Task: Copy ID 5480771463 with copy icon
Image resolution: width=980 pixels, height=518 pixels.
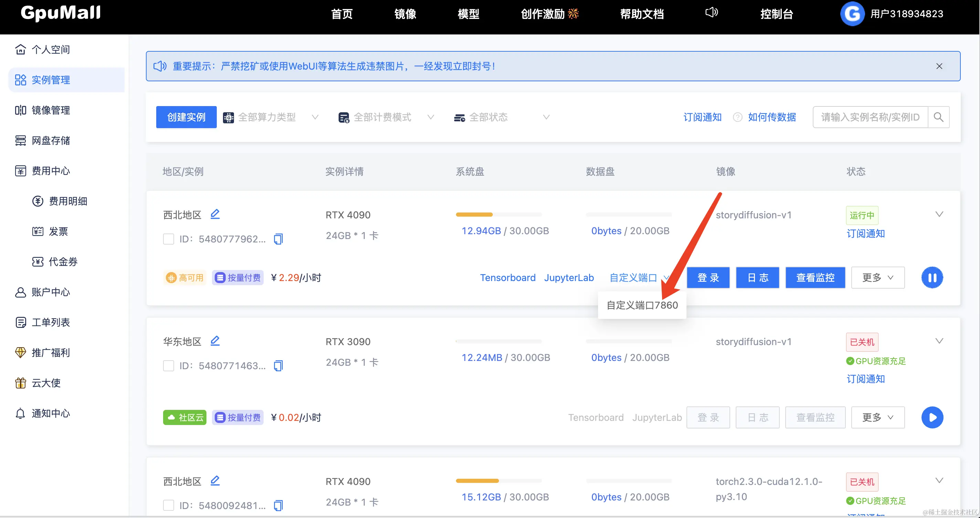Action: [278, 366]
